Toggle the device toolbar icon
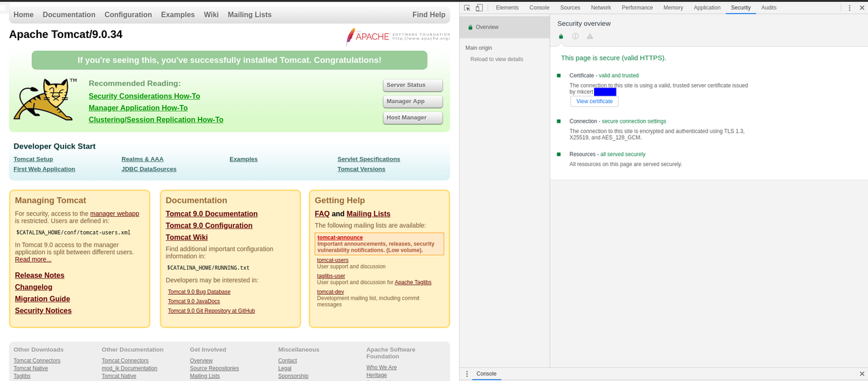Viewport: 868px width, 381px height. [x=479, y=7]
